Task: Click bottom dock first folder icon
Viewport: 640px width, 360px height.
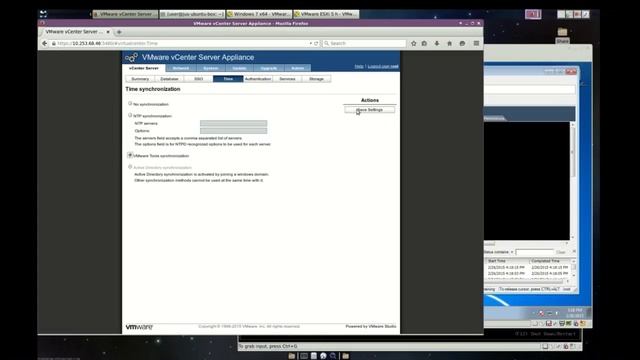Action: coord(291,356)
